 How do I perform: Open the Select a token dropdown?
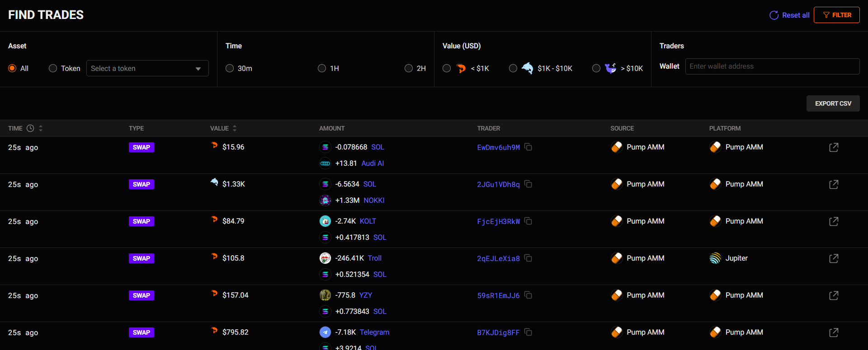click(147, 68)
